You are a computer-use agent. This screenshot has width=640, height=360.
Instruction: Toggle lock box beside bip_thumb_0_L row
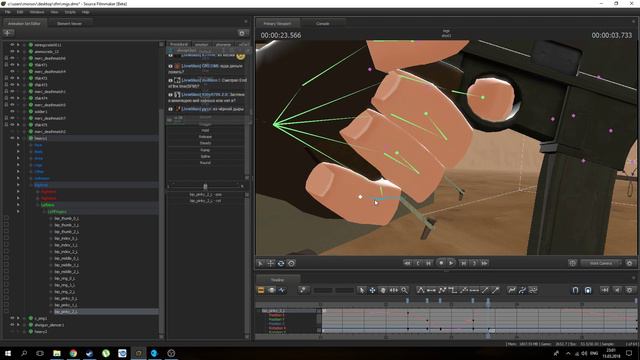coord(6,218)
